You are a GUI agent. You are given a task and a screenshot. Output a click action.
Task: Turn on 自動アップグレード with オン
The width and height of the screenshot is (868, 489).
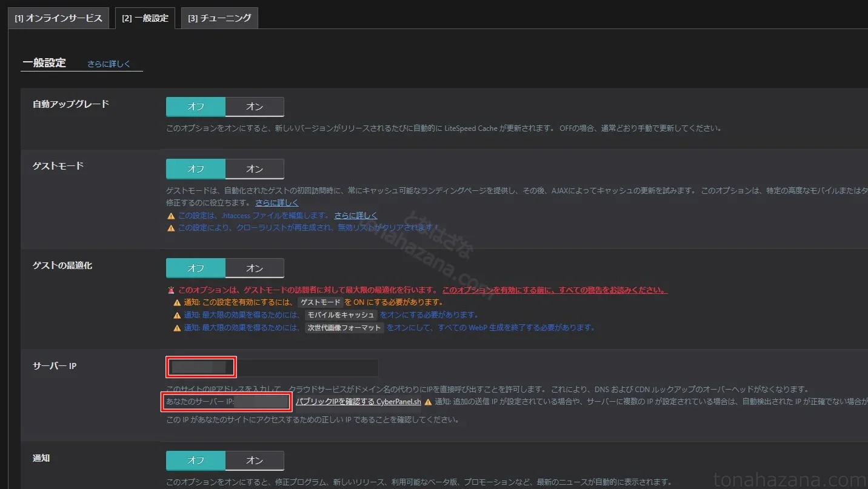[255, 107]
